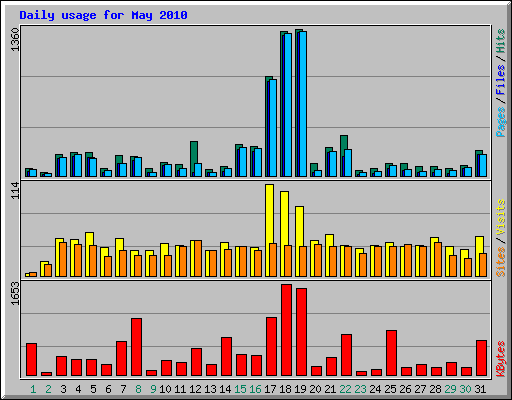Click the red KBytes bar for day 31

pyautogui.click(x=481, y=358)
